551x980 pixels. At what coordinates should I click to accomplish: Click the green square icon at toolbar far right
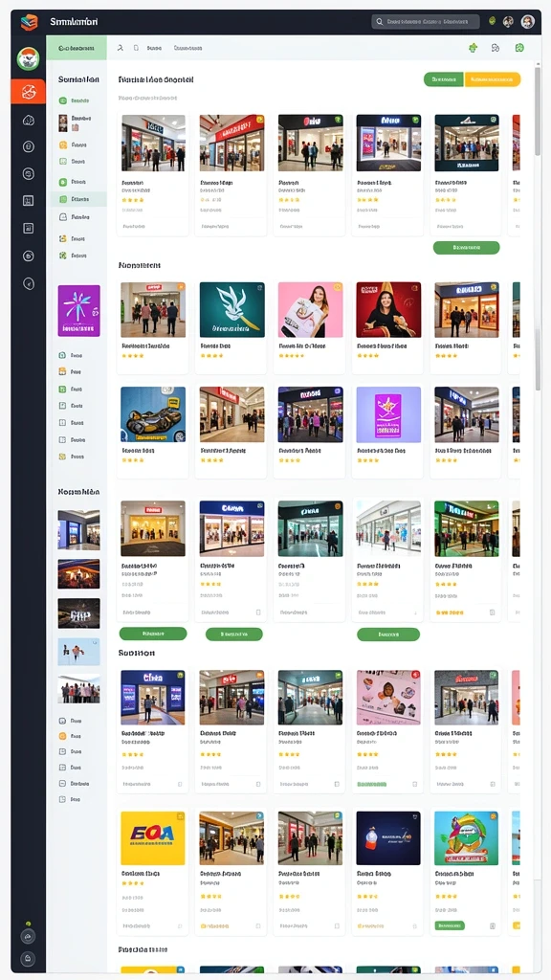519,48
